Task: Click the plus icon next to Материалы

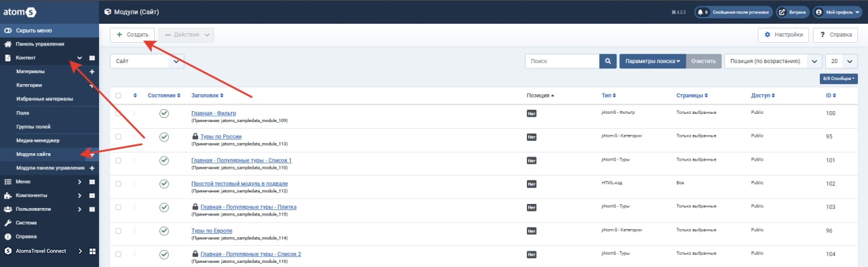Action: click(92, 72)
